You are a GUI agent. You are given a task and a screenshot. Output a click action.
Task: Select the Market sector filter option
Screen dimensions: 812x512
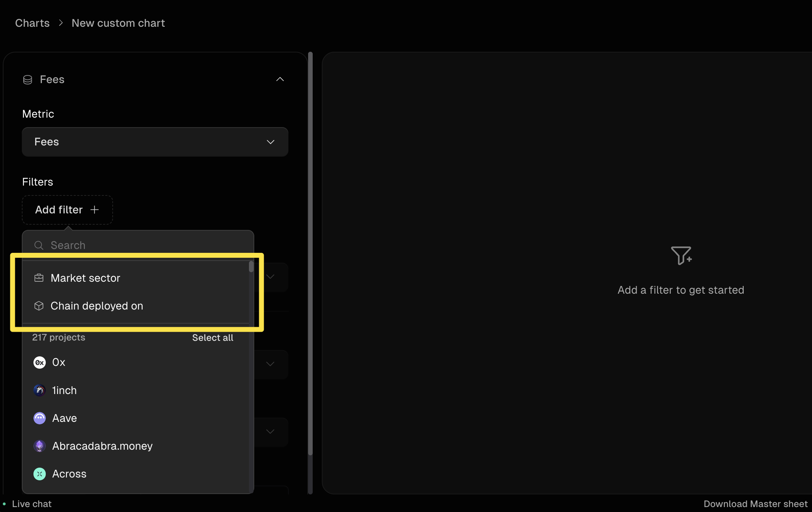[x=86, y=278]
